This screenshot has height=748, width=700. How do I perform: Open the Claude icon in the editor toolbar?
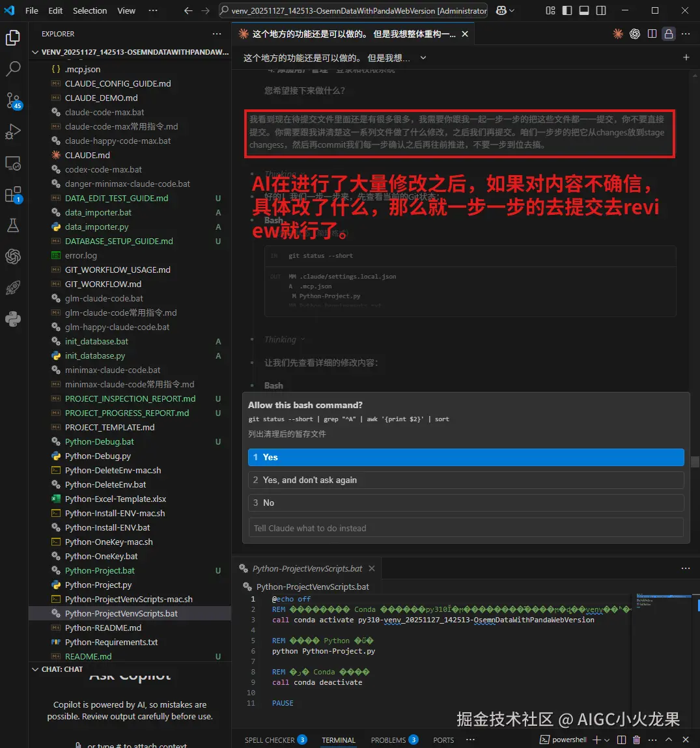click(618, 33)
